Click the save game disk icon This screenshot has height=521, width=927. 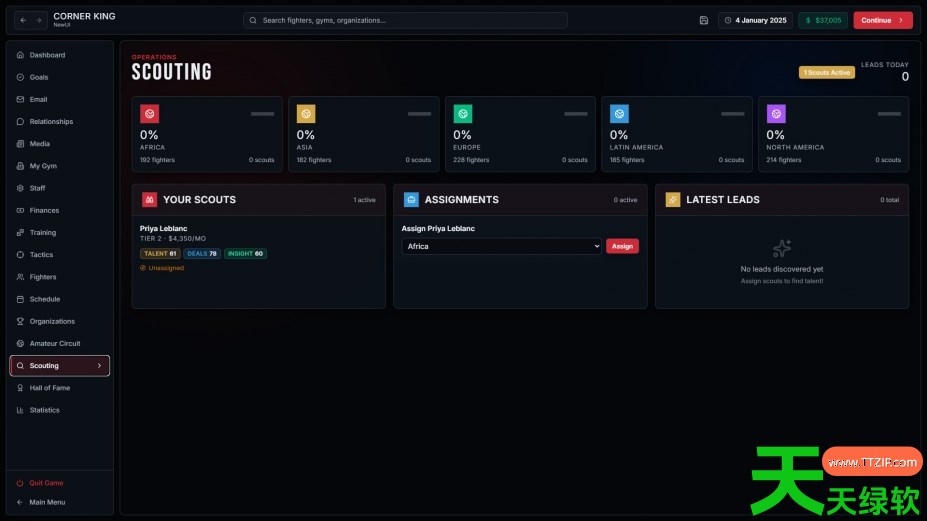pos(704,20)
